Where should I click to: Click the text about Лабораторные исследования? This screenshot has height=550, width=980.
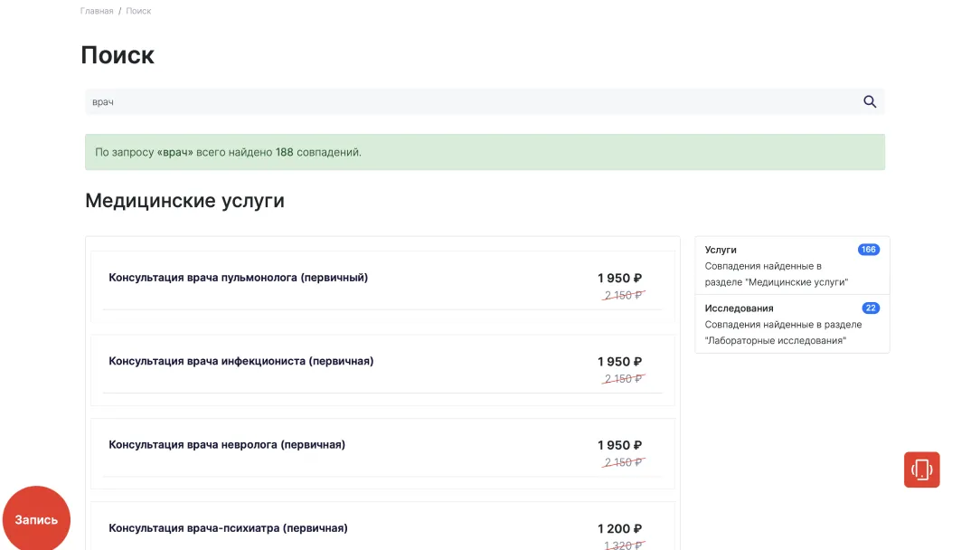tap(783, 332)
